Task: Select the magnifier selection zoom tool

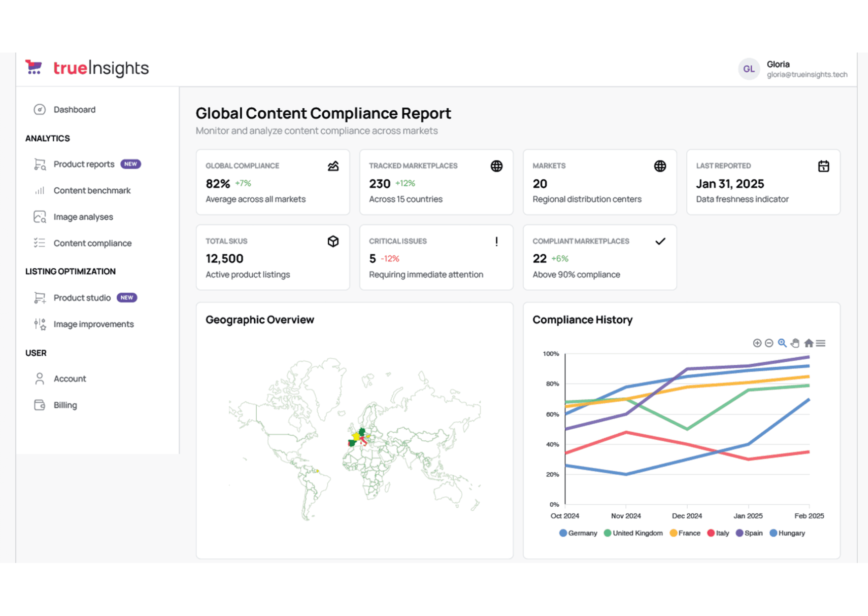Action: tap(782, 343)
